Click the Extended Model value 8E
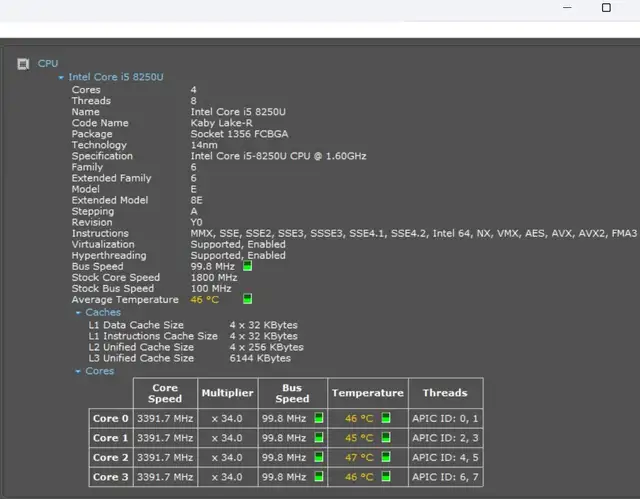Viewport: 640px width, 499px height. pyautogui.click(x=196, y=200)
